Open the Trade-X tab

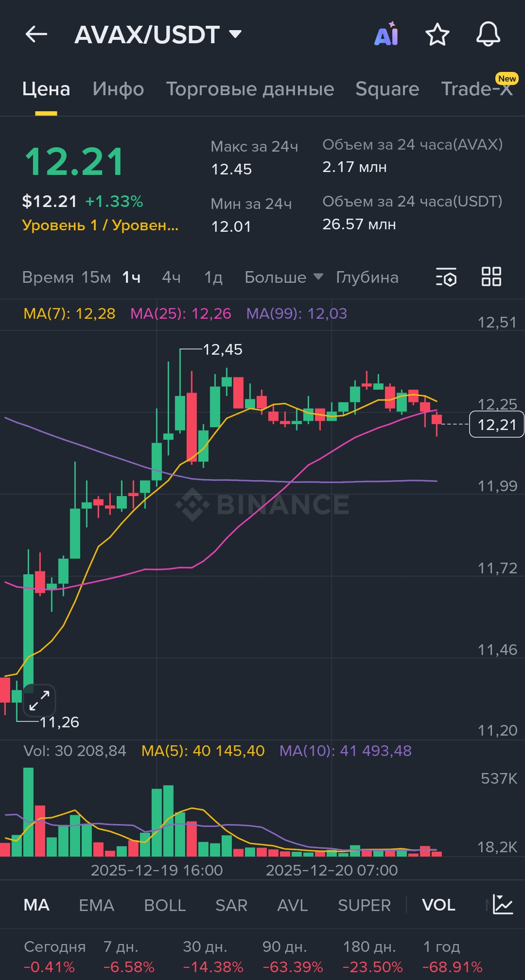(x=477, y=89)
